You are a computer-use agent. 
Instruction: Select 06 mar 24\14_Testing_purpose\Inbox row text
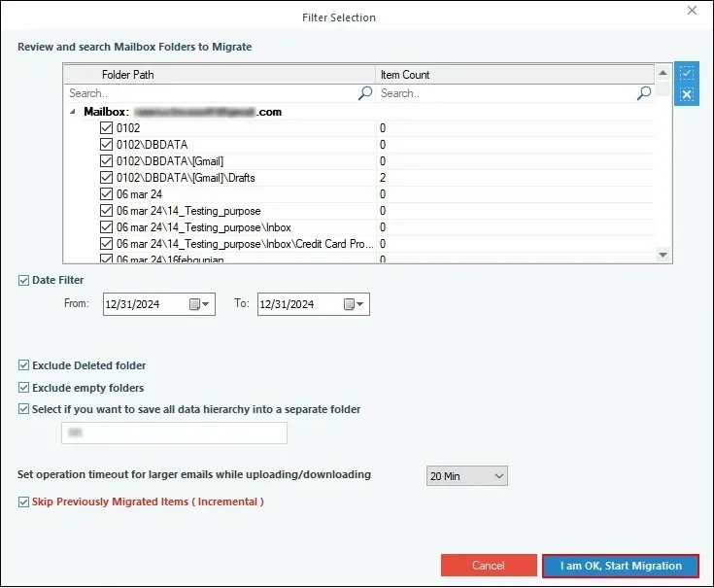click(204, 227)
